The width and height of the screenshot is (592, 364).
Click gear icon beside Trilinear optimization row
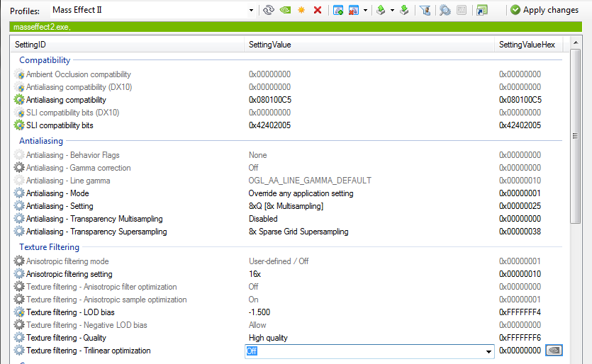pyautogui.click(x=19, y=351)
